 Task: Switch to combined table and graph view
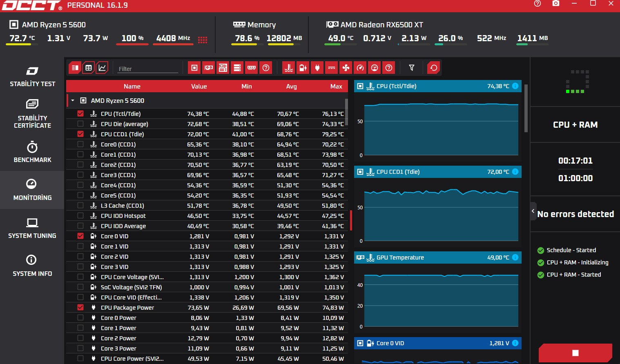(x=75, y=68)
